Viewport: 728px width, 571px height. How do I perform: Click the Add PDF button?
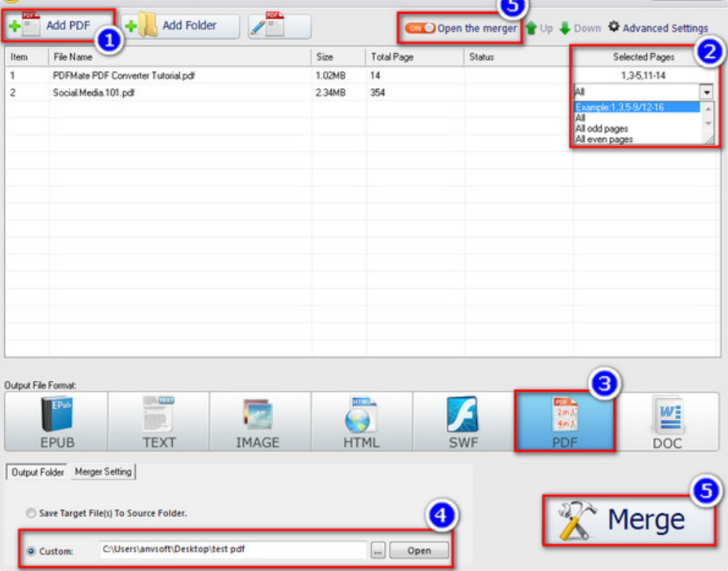click(x=58, y=25)
